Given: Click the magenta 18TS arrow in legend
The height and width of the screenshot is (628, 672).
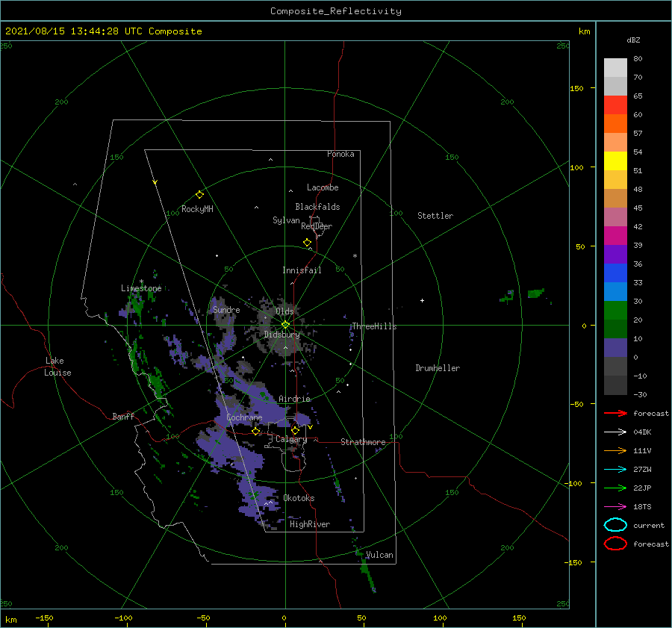Looking at the screenshot, I should [x=615, y=507].
